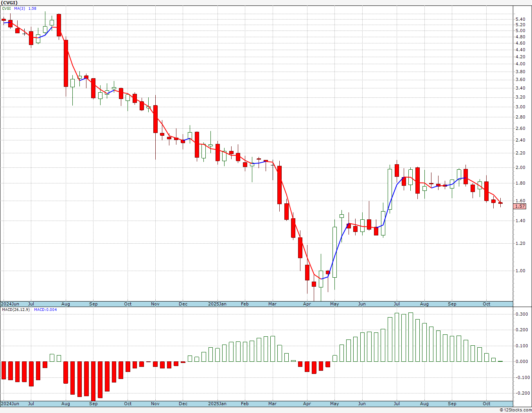Pick "Apr" on the price chart date axis
The width and height of the screenshot is (532, 413).
click(x=307, y=304)
